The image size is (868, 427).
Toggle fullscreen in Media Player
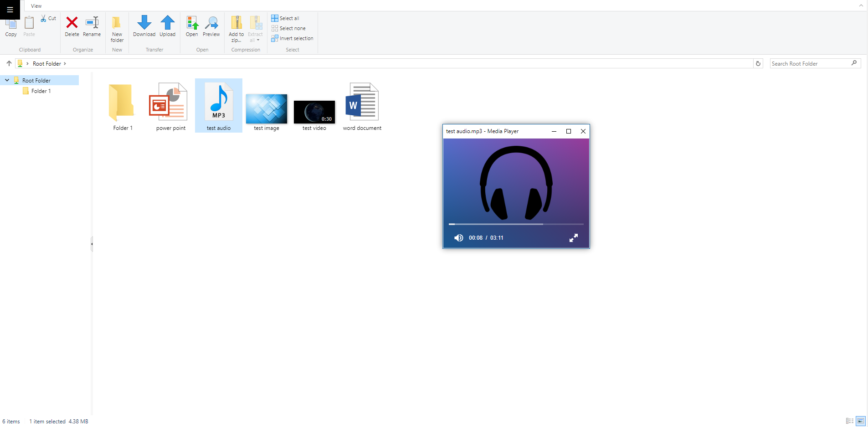coord(574,238)
